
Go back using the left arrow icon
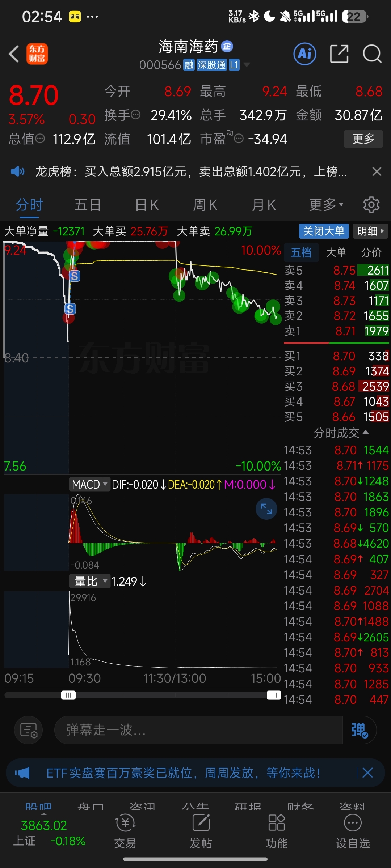pos(14,54)
